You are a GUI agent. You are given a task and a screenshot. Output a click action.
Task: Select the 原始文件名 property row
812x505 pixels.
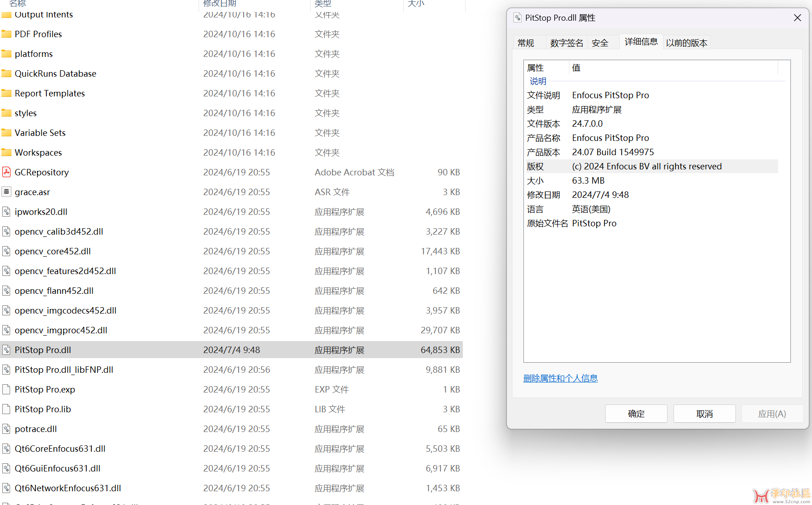[x=651, y=223]
